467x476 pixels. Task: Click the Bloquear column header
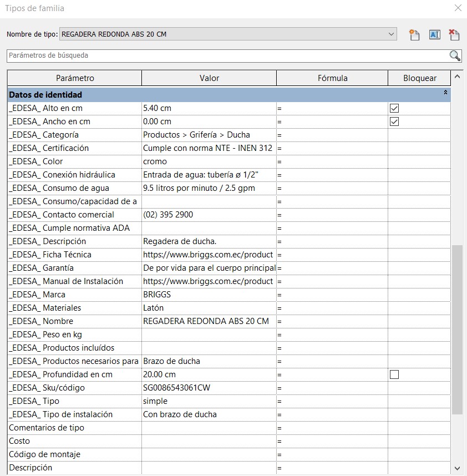click(x=420, y=78)
